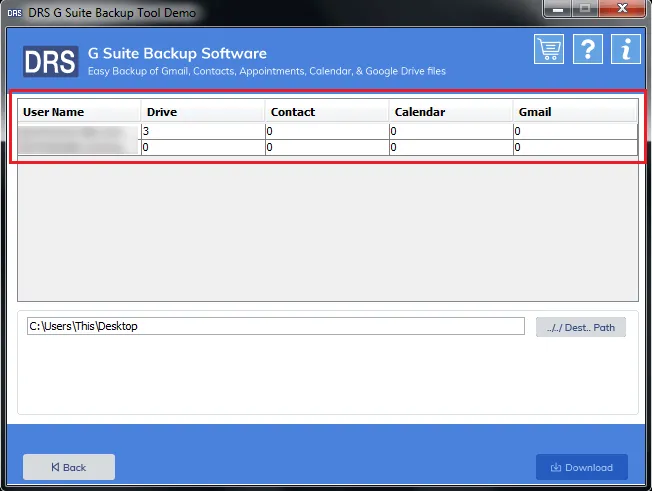
Task: Select second row's Calendar cell
Action: [451, 148]
